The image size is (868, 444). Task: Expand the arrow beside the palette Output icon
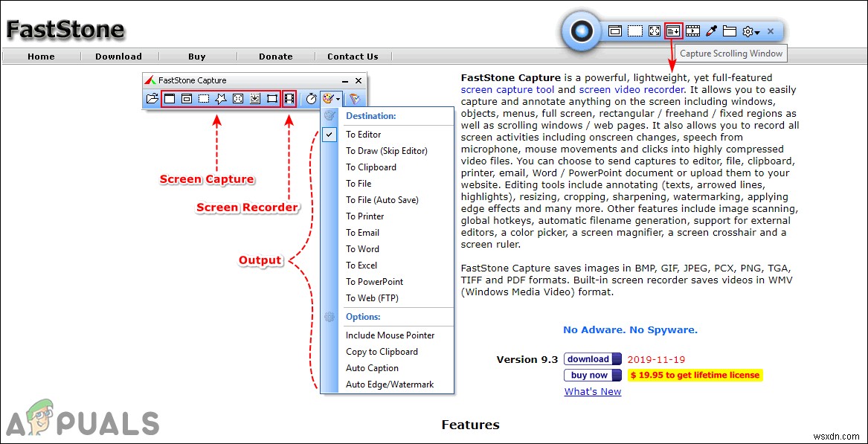[338, 100]
